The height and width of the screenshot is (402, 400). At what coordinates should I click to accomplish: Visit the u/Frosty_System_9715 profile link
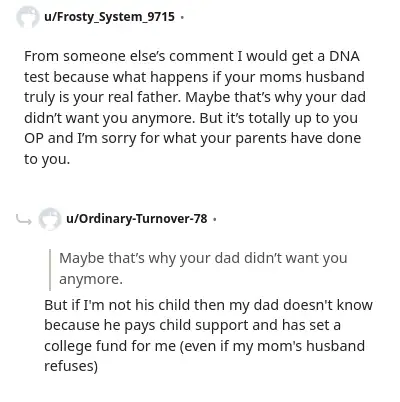pyautogui.click(x=109, y=17)
